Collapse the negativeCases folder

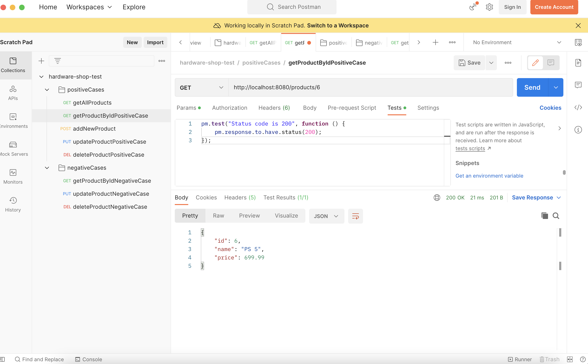point(47,168)
